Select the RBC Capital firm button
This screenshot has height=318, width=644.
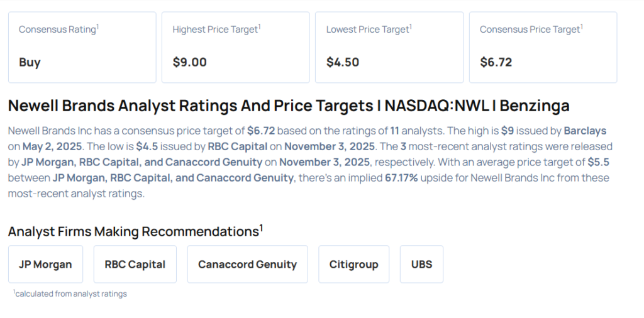(x=135, y=264)
